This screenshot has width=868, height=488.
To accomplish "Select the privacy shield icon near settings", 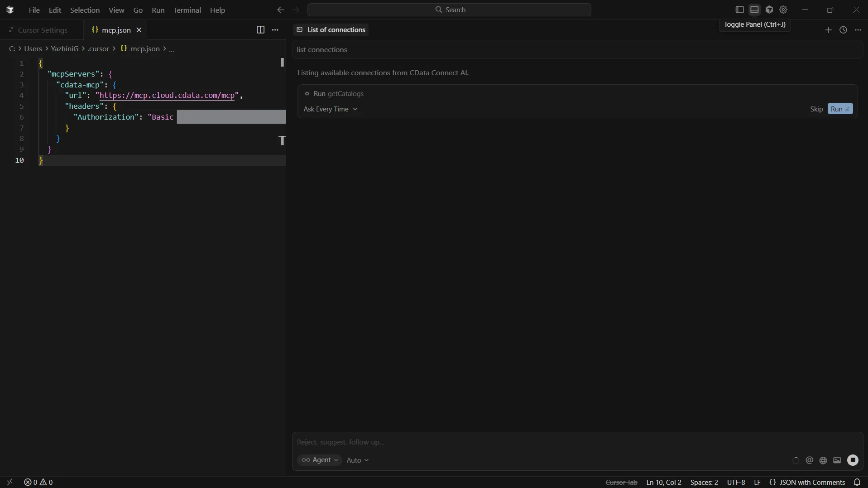I will (x=769, y=10).
